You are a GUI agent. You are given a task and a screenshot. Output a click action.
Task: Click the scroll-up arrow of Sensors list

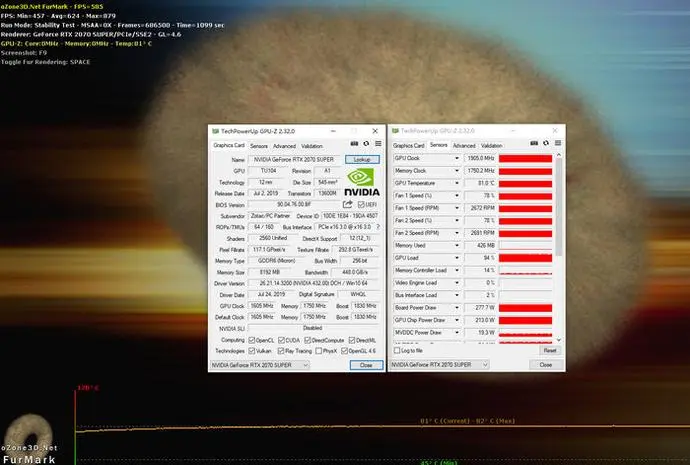pos(559,155)
